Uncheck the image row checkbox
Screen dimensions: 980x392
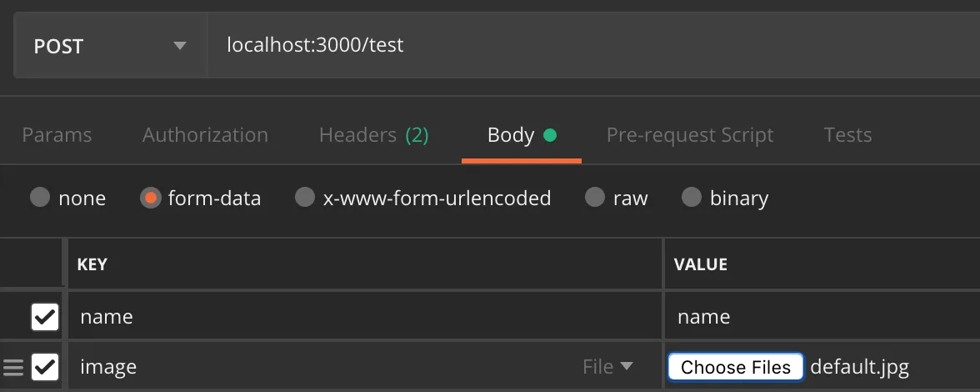point(44,367)
